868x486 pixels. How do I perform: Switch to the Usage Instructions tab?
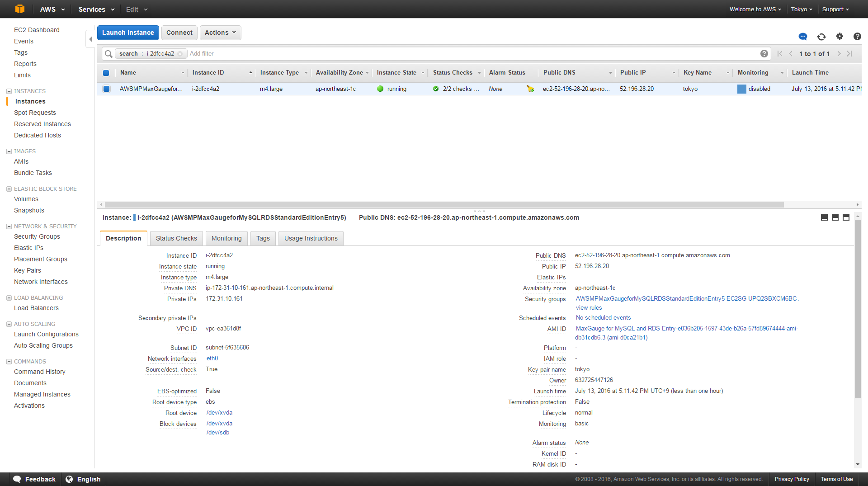click(311, 238)
